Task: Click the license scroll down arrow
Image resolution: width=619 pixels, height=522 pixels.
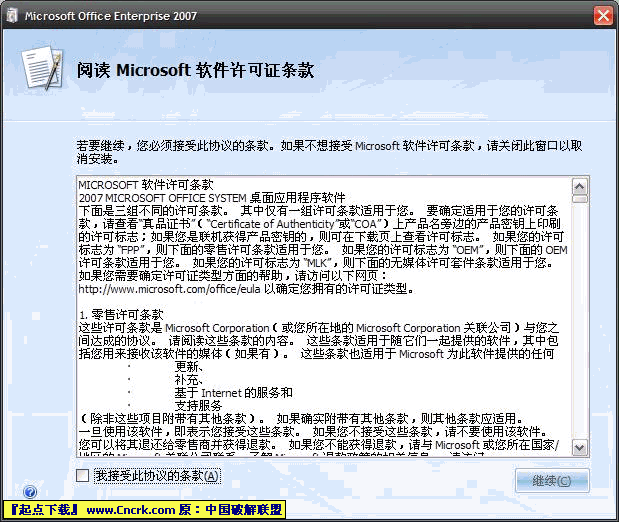Action: pyautogui.click(x=580, y=447)
